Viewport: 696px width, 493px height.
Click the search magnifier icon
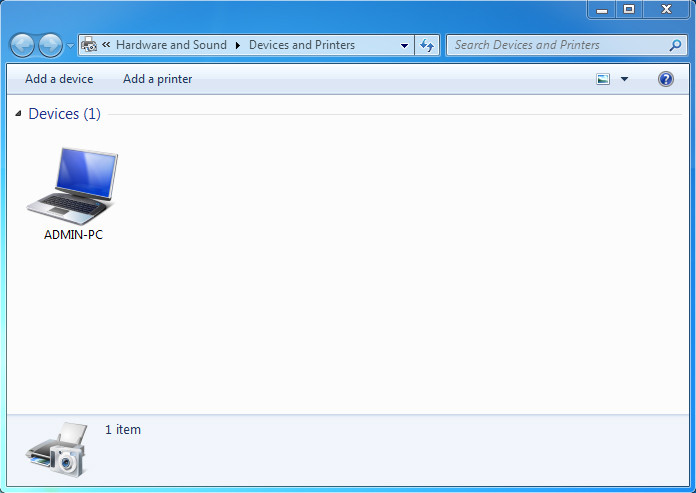click(x=675, y=45)
